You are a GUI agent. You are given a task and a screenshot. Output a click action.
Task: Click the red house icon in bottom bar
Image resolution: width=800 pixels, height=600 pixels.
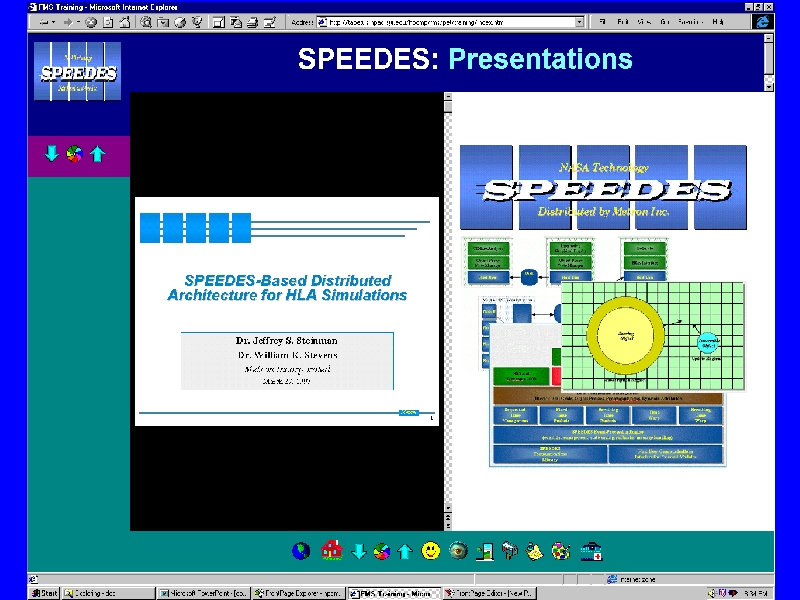coord(331,551)
